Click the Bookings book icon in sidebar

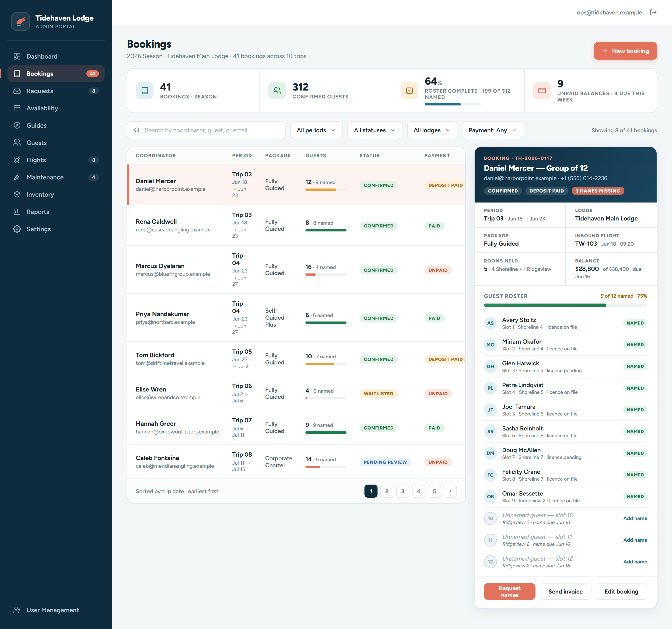(17, 73)
